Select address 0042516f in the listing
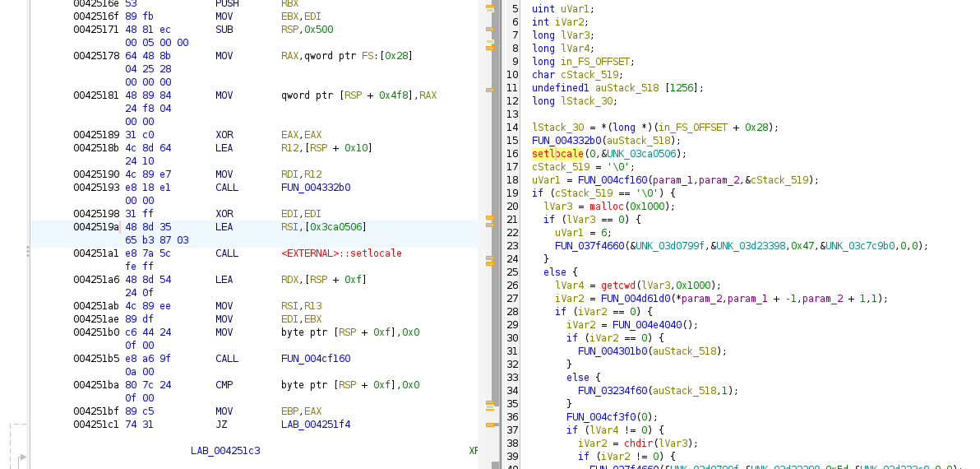Viewport: 980px width, 469px height. (x=95, y=16)
